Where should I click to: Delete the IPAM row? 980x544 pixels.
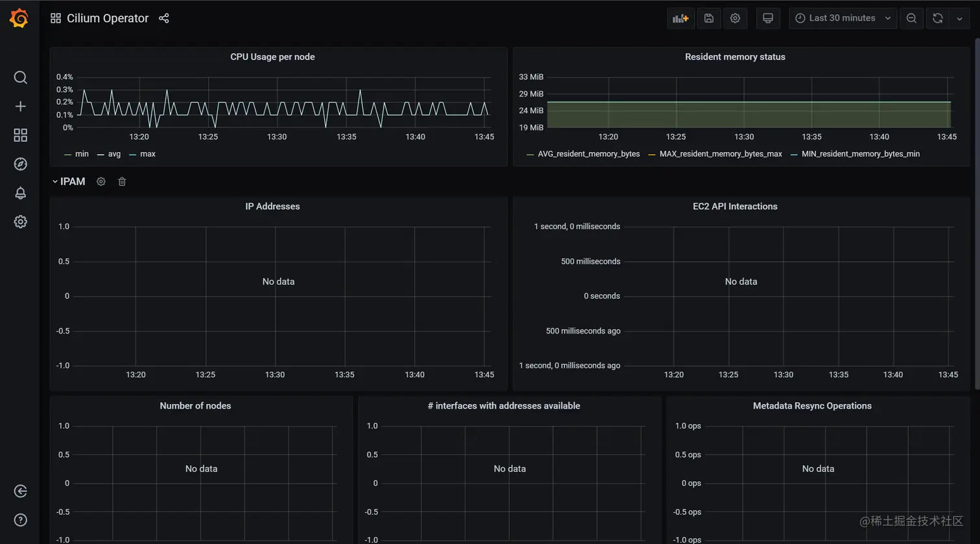pyautogui.click(x=122, y=181)
